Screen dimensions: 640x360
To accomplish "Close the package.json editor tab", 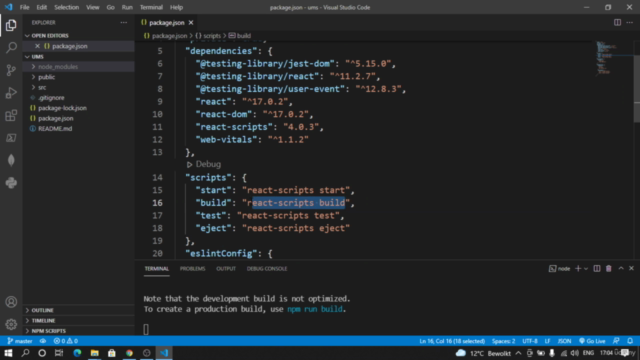I will pos(191,22).
